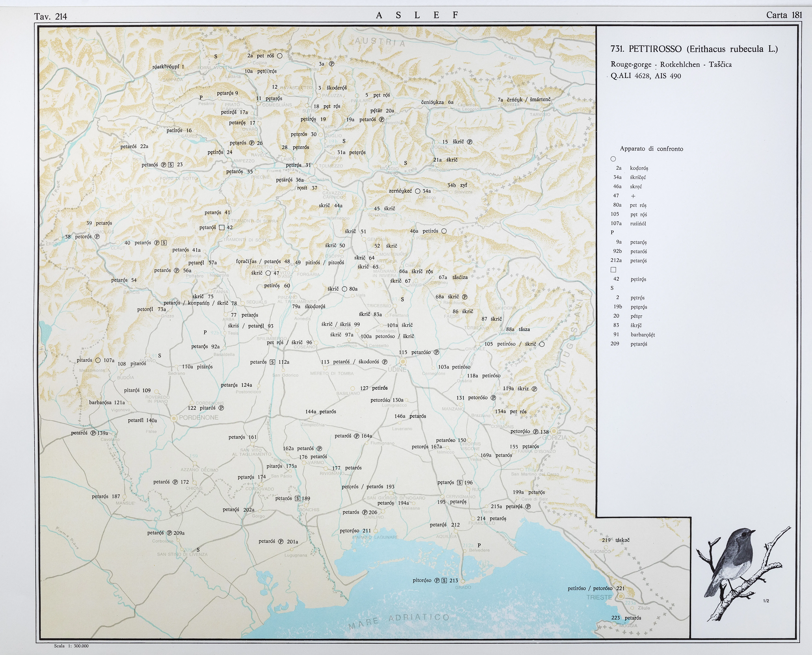Click the circle symbol beside 105 petiróso / škrič
The width and height of the screenshot is (812, 655).
pos(542,344)
